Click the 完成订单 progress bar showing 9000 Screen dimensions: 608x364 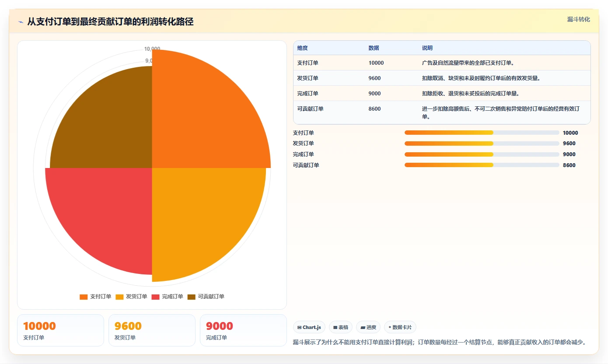(482, 154)
